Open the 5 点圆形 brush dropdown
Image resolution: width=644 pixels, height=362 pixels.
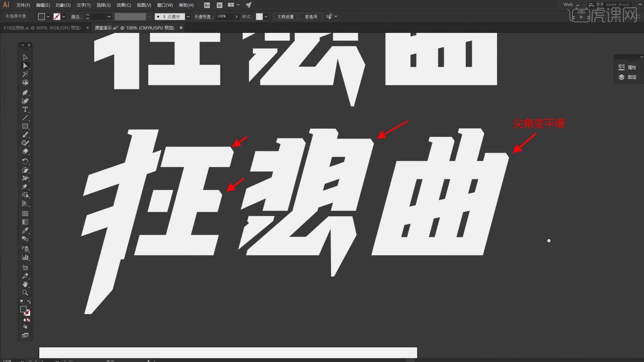(188, 17)
